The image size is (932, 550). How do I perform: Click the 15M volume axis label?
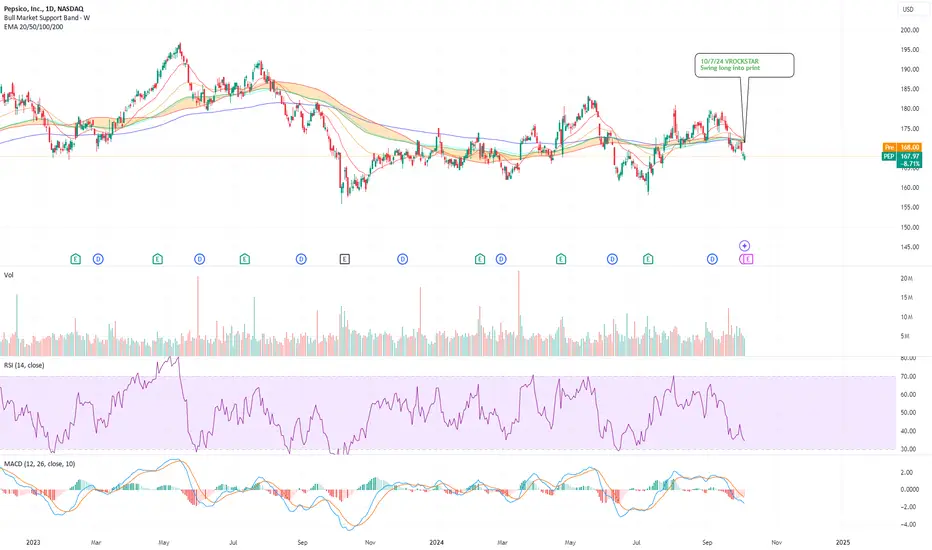coord(906,297)
